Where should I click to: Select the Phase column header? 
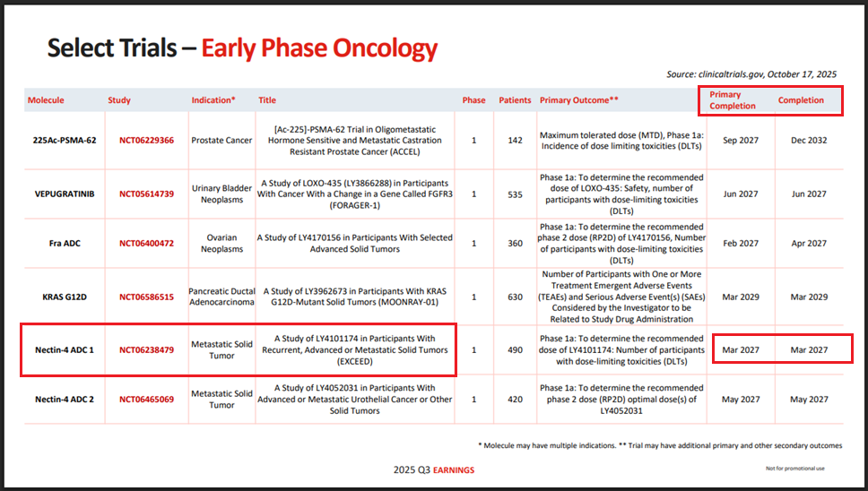473,100
